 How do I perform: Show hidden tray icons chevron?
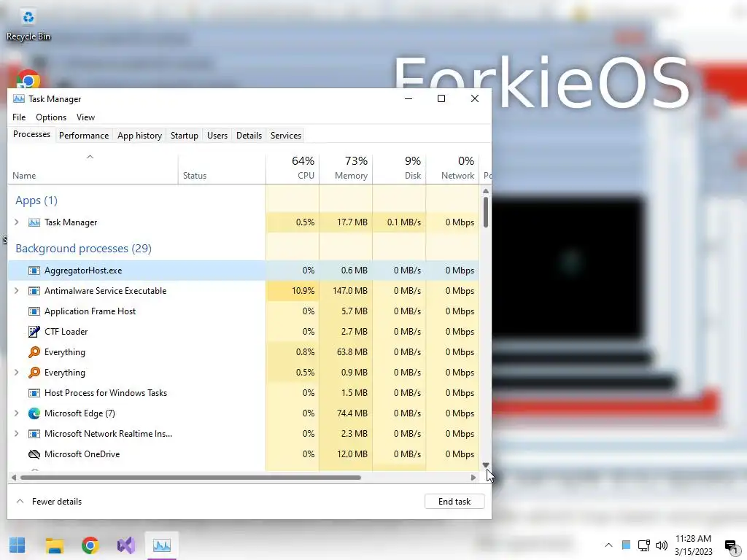point(608,545)
